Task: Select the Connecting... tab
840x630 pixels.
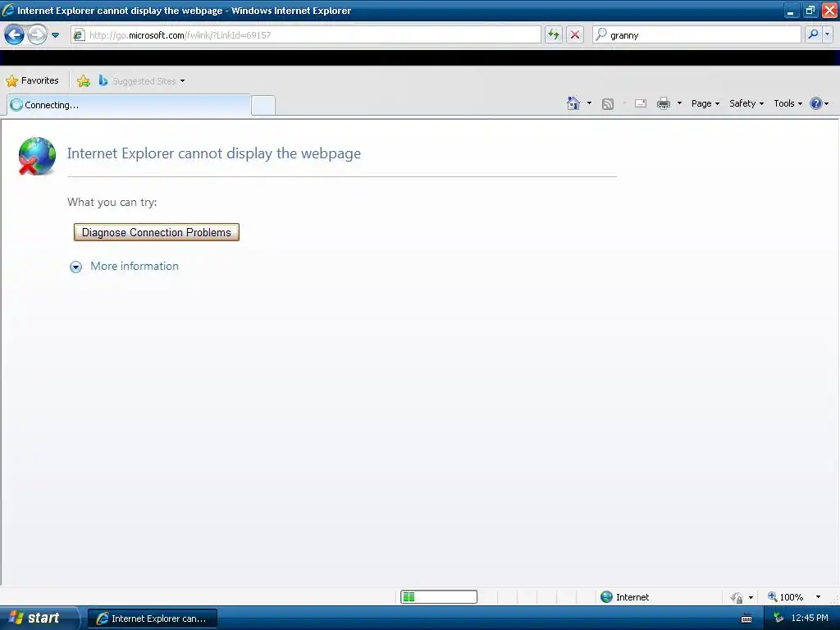Action: coord(129,105)
